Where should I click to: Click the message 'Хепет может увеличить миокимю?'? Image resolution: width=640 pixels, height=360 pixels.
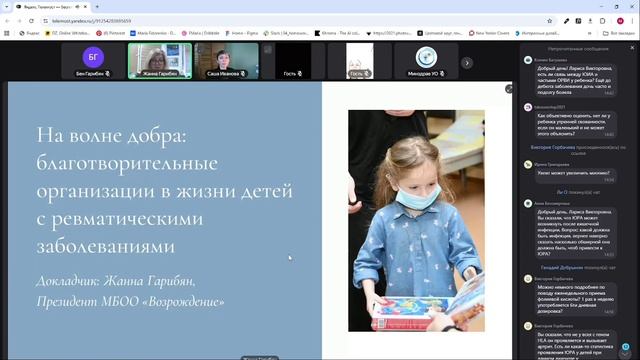tap(576, 176)
